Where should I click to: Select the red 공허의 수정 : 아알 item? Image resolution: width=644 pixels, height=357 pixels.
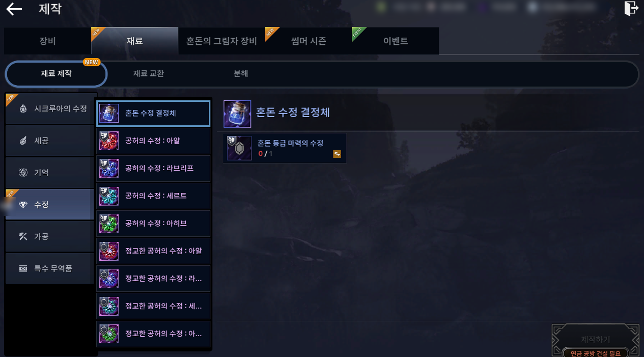[x=153, y=141]
